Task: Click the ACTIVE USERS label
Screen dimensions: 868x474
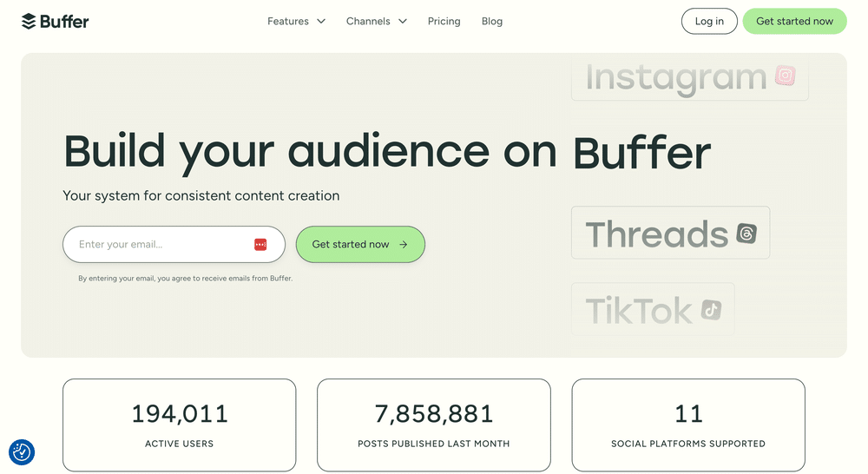Action: click(180, 444)
